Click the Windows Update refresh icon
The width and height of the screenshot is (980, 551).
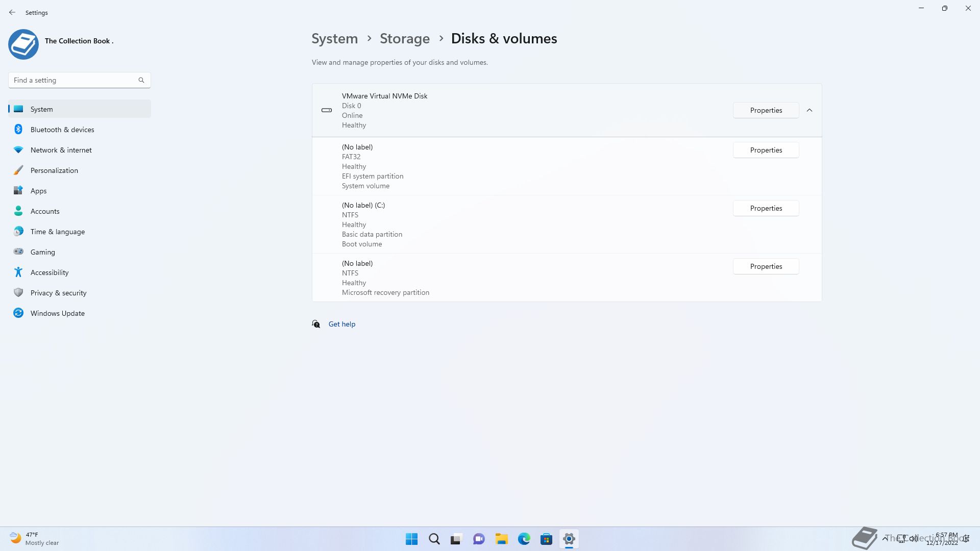click(18, 313)
